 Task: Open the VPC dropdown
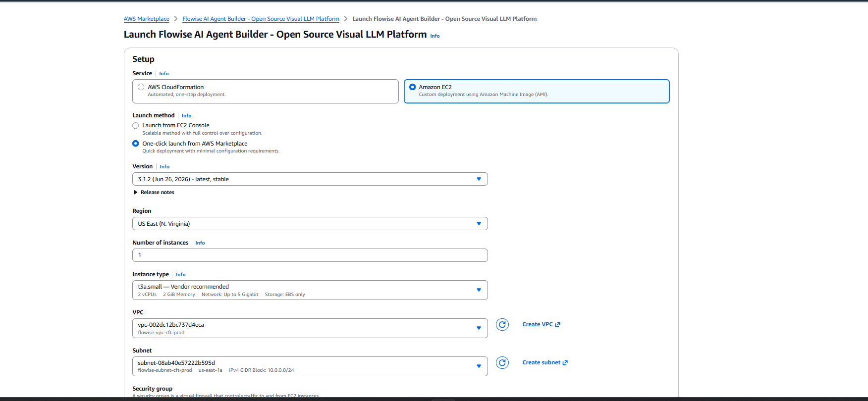coord(310,328)
